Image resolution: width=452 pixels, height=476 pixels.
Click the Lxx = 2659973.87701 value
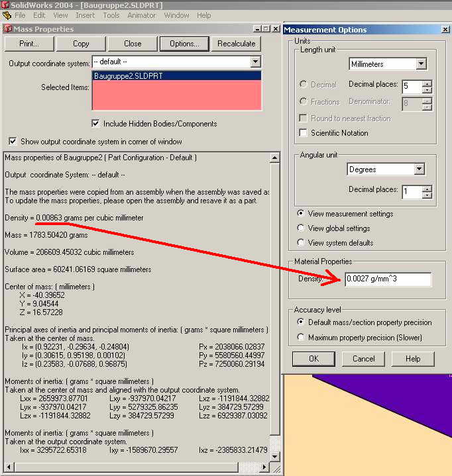(54, 399)
